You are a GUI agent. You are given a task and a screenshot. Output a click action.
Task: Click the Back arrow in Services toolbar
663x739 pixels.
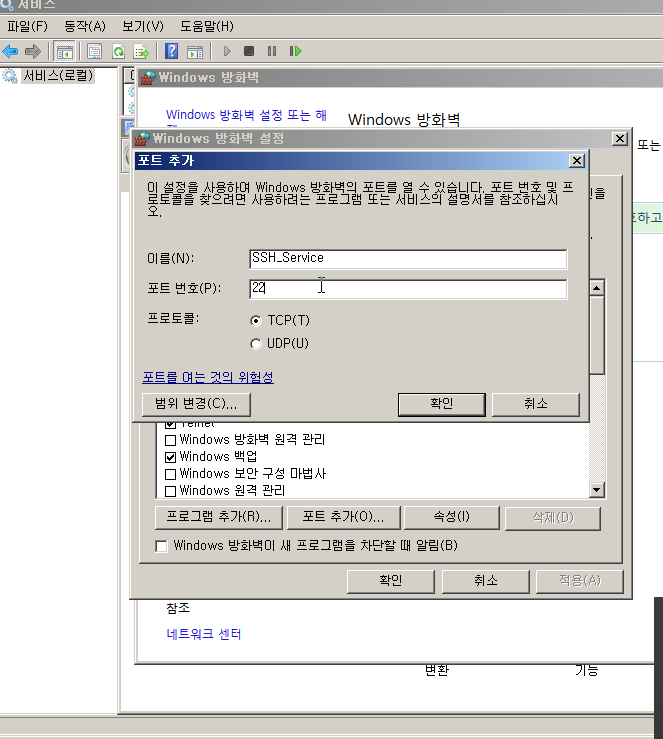tap(10, 51)
